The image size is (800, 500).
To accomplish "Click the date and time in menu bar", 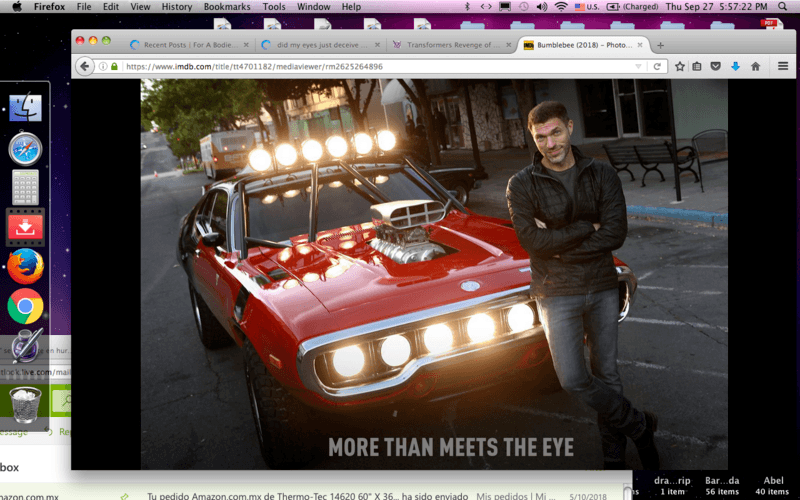I will click(716, 7).
